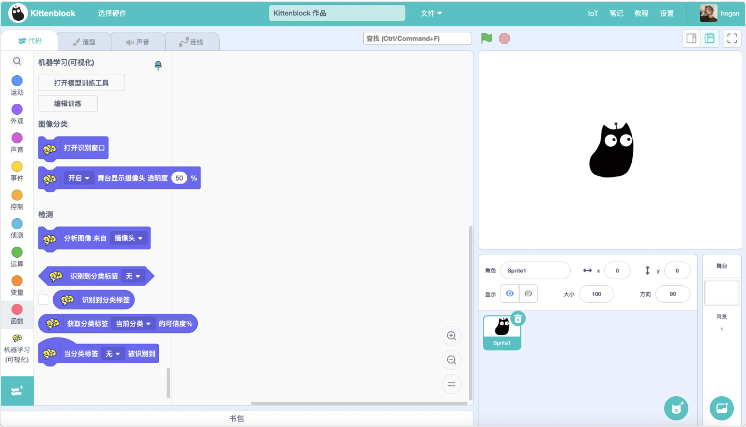Tick the 识别到分类标签 reporter checkbox

coord(43,299)
